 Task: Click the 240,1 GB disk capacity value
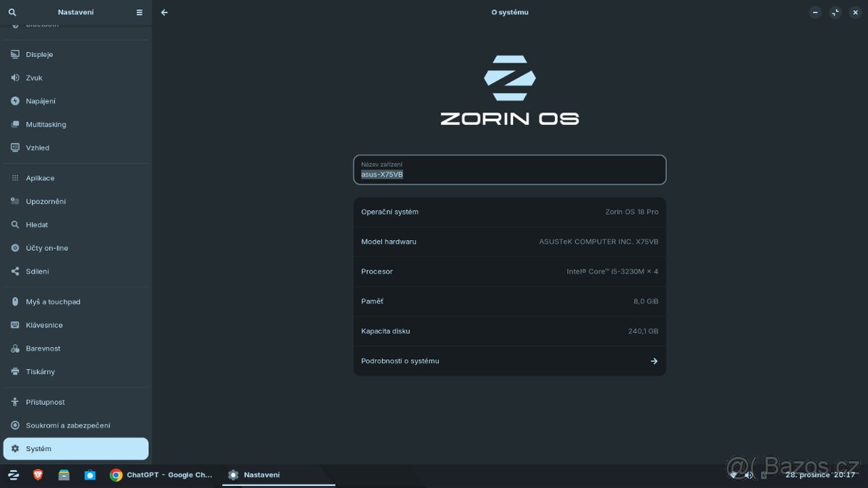(x=643, y=331)
